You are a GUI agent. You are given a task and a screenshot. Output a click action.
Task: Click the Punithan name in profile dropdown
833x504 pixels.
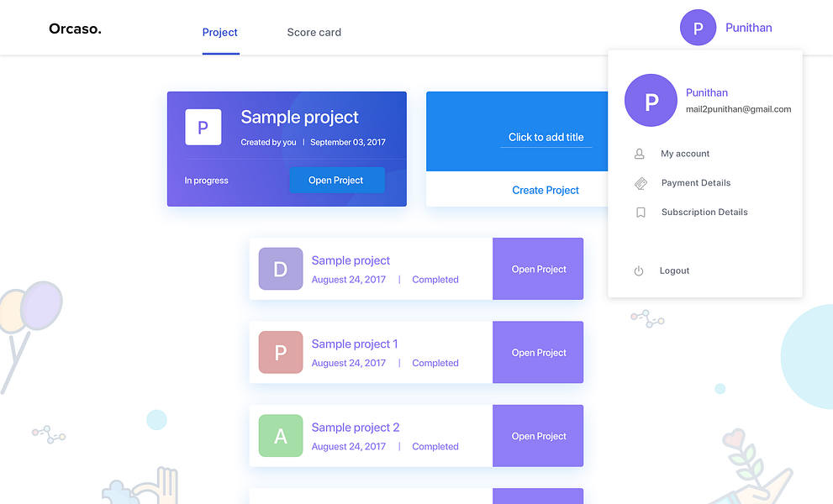click(707, 92)
